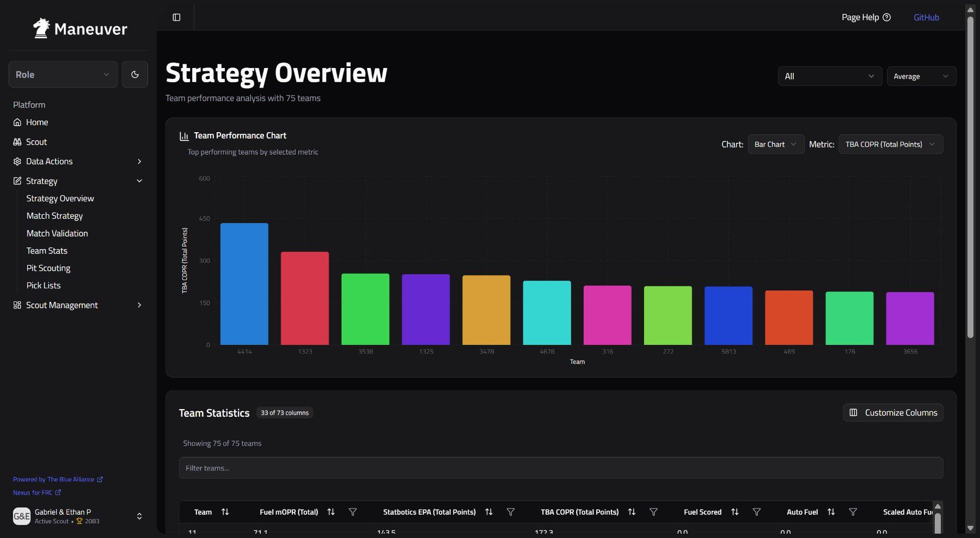Click the Maneuver knight logo
The height and width of the screenshot is (538, 980).
(41, 28)
